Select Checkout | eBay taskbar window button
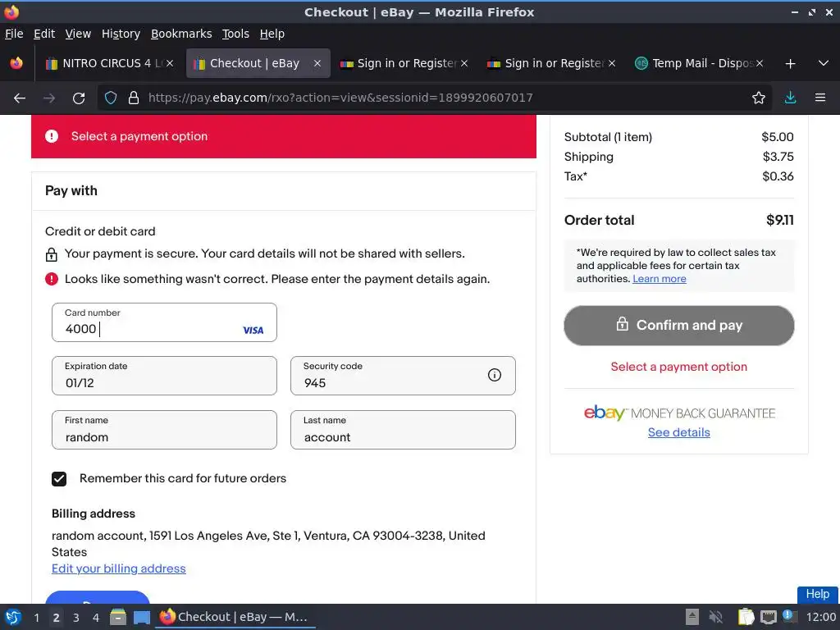The width and height of the screenshot is (840, 630). click(235, 617)
